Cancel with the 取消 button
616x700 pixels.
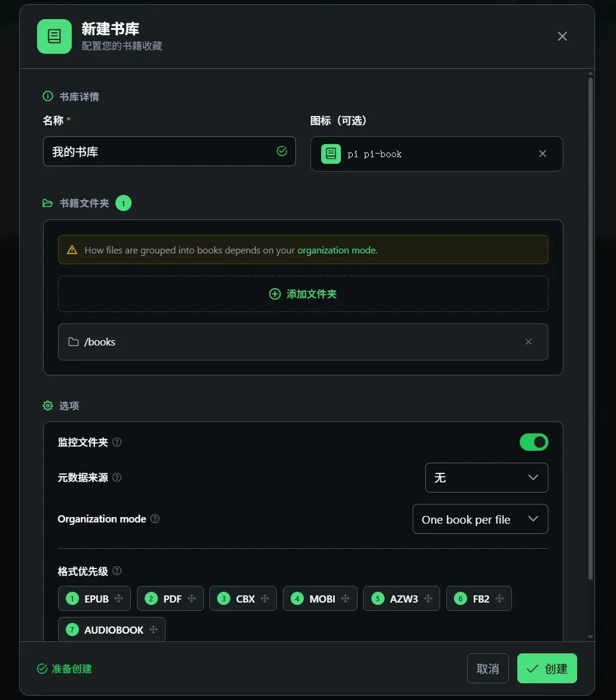pyautogui.click(x=488, y=668)
